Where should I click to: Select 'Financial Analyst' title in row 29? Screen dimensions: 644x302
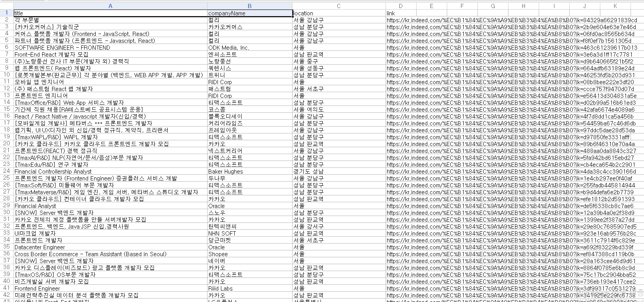(110, 206)
